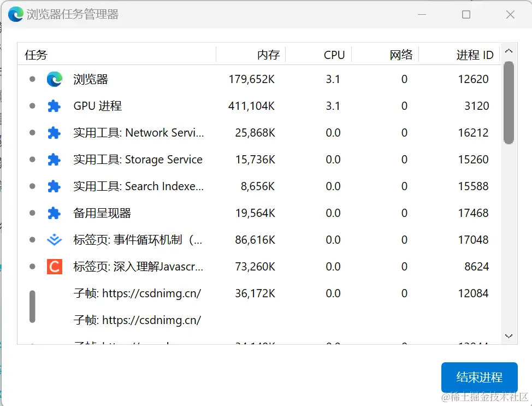Sort processes by 内存 column
Image resolution: width=532 pixels, height=406 pixels.
coord(268,55)
